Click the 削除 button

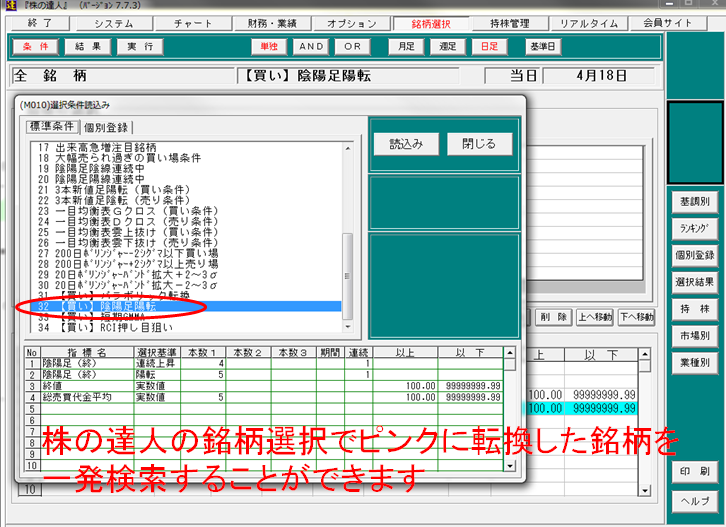coord(553,317)
